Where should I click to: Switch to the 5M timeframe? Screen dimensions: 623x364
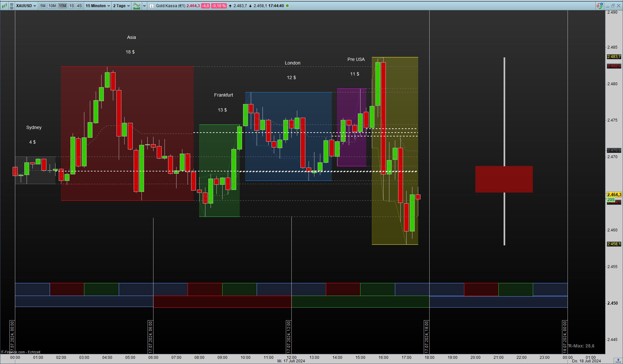(x=43, y=6)
